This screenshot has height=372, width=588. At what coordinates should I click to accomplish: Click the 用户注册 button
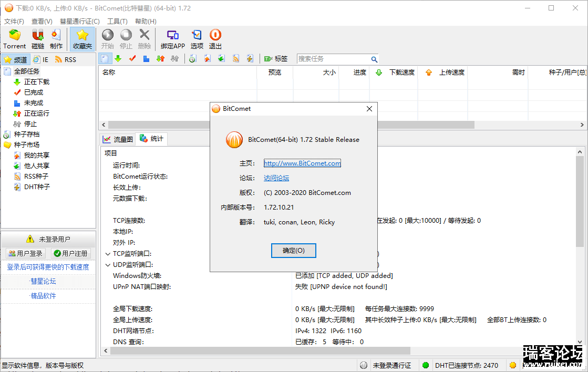[70, 253]
